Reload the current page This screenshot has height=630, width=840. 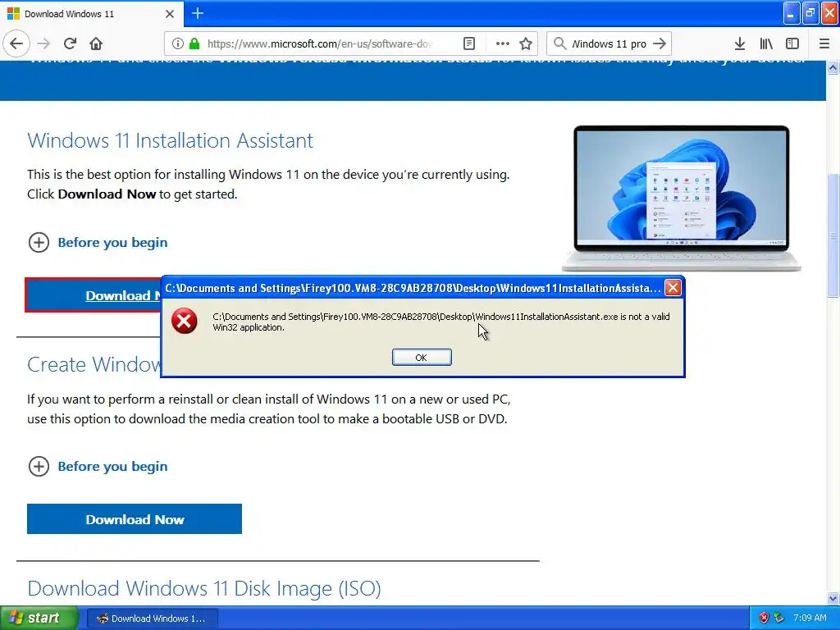tap(71, 43)
